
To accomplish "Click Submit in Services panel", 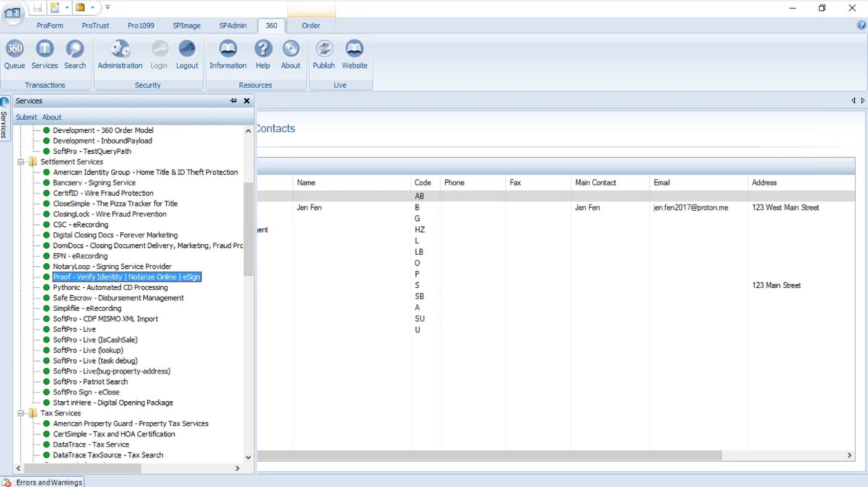I will click(x=27, y=117).
